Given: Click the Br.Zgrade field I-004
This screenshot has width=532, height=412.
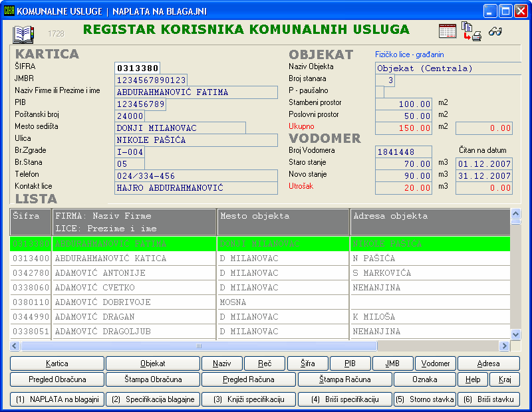Looking at the screenshot, I should pos(130,152).
